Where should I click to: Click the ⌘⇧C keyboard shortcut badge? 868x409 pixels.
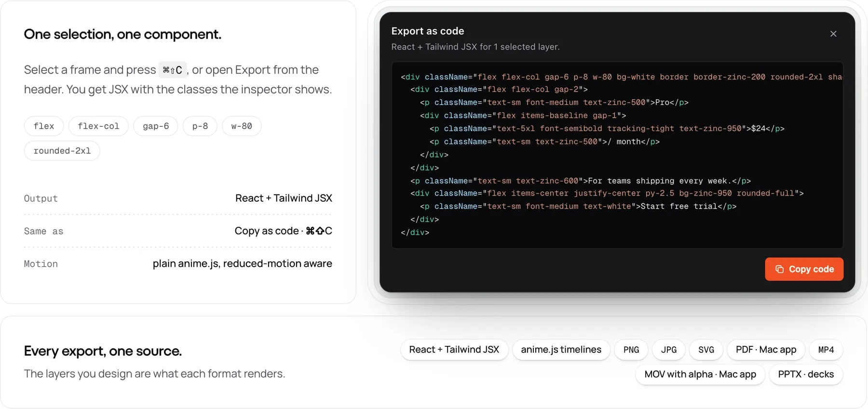[173, 70]
